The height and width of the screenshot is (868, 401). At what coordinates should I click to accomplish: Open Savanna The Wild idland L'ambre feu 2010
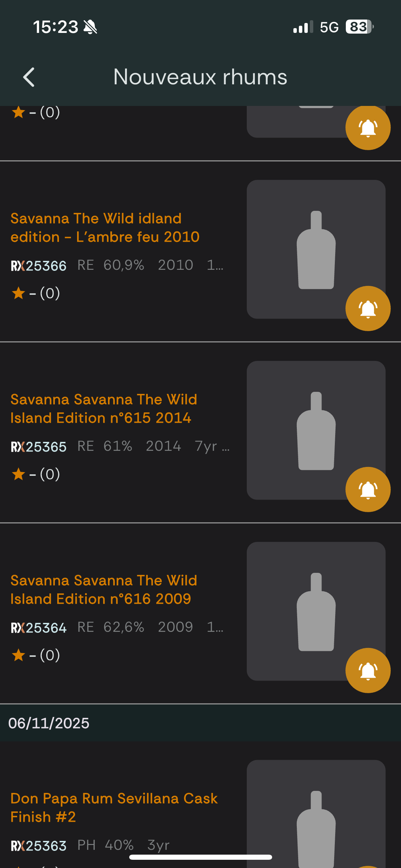pyautogui.click(x=105, y=228)
